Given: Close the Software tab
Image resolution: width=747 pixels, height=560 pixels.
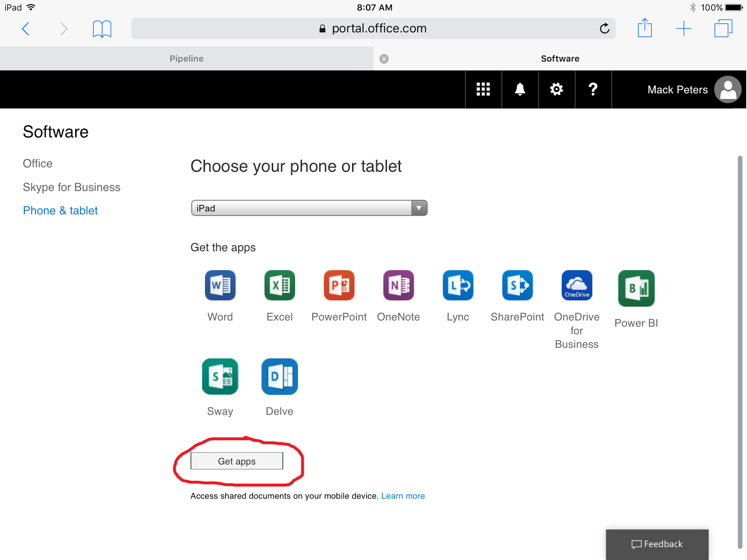Looking at the screenshot, I should point(384,59).
